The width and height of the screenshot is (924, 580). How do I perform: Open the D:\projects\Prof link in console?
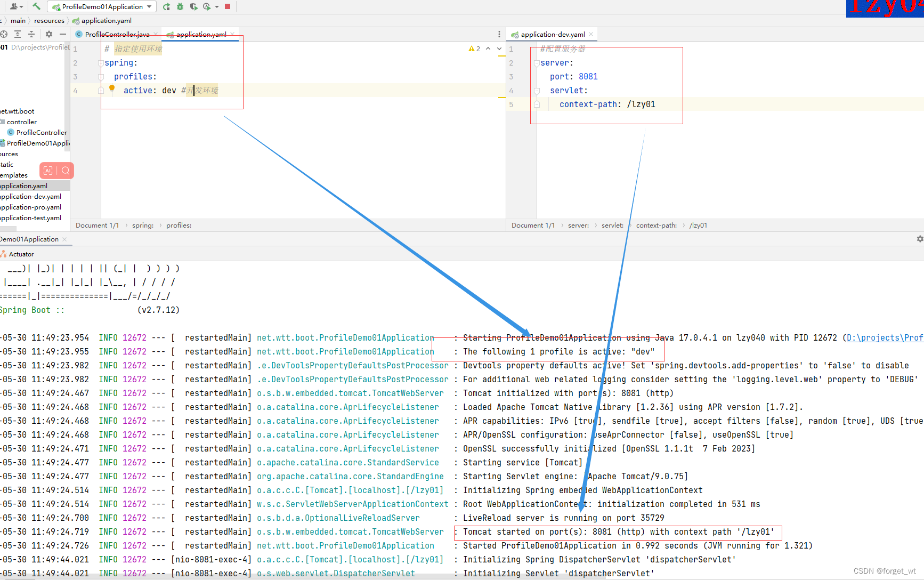885,337
